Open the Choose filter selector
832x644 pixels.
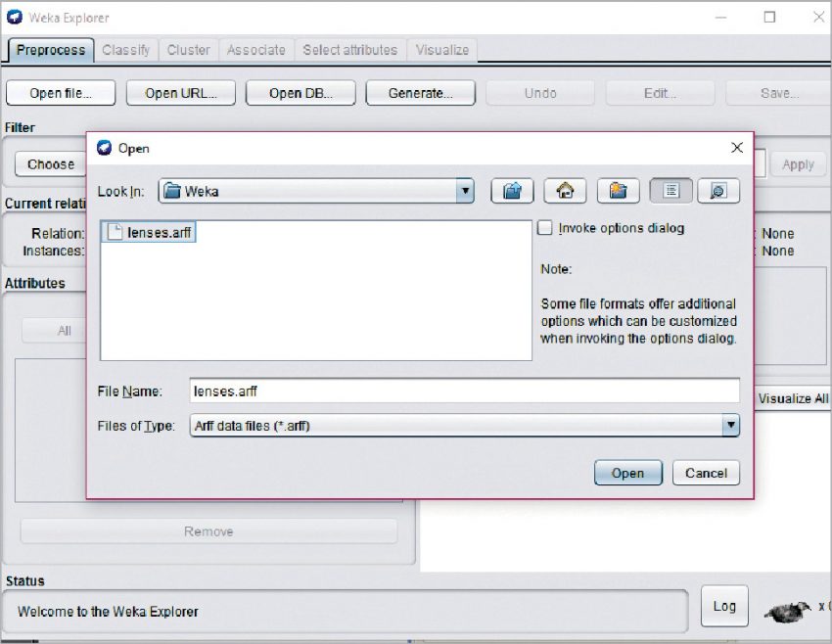pyautogui.click(x=49, y=163)
